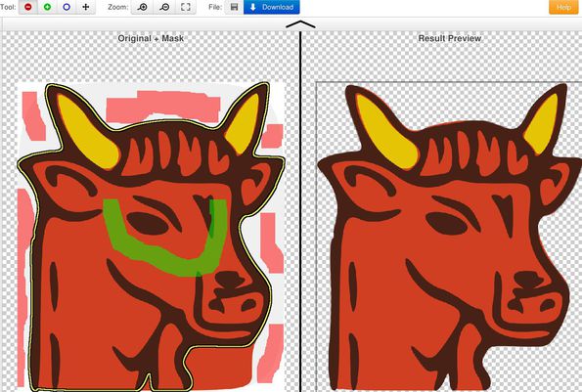Zoom in with the magnifier plus icon
Viewport: 582px width, 392px height.
click(x=142, y=7)
